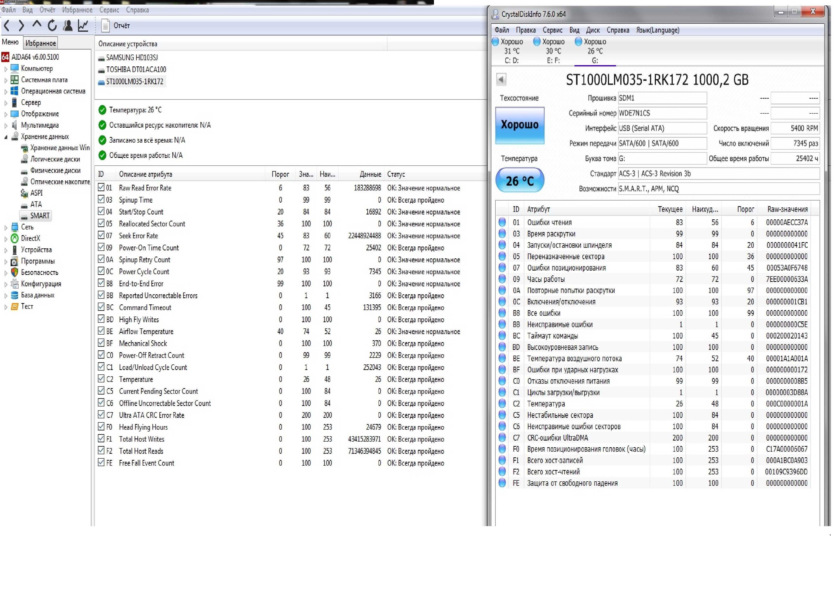Image resolution: width=840 pixels, height=616 pixels.
Task: Click the База данных icon in tree
Action: click(x=14, y=295)
